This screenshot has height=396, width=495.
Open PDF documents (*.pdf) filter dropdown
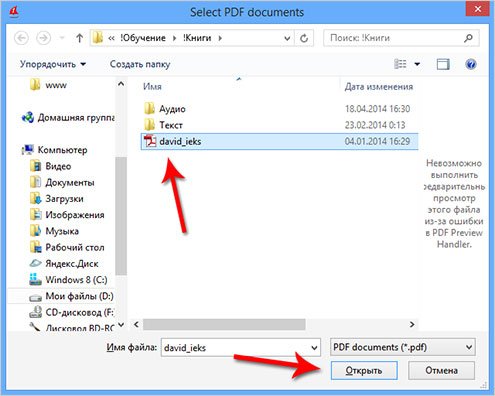(402, 347)
